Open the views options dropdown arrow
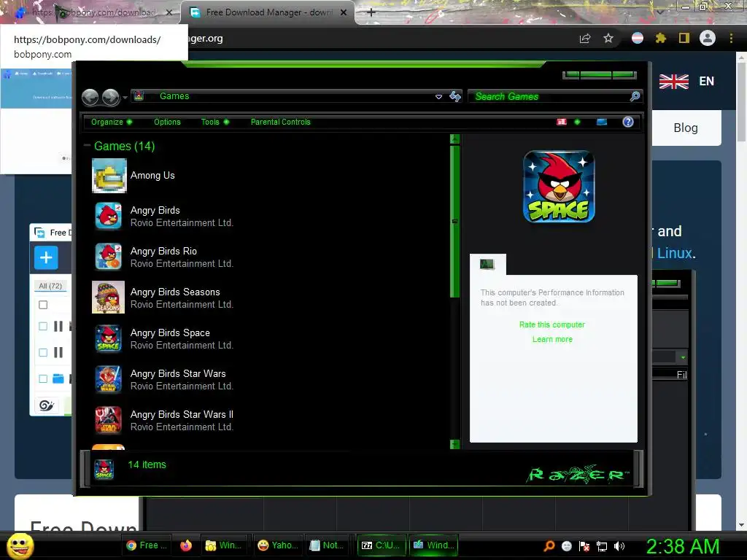 (x=577, y=122)
